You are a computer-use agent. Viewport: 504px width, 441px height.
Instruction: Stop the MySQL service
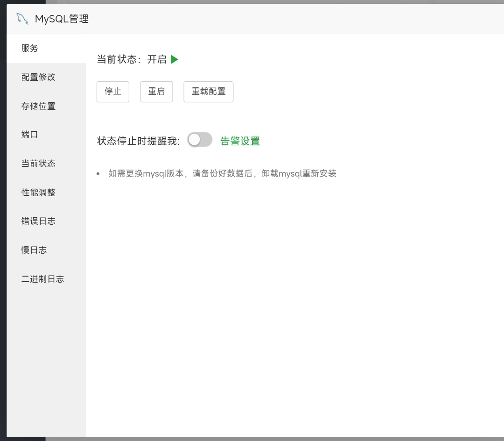click(x=112, y=92)
